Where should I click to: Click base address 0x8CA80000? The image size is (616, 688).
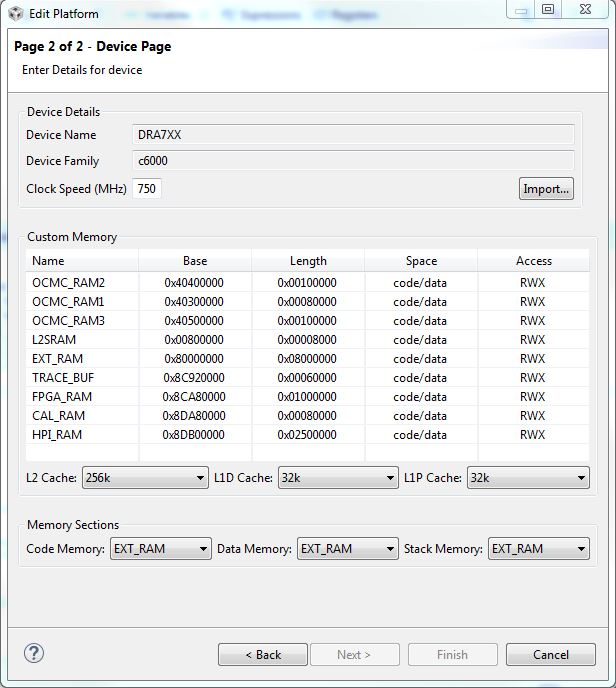point(194,397)
